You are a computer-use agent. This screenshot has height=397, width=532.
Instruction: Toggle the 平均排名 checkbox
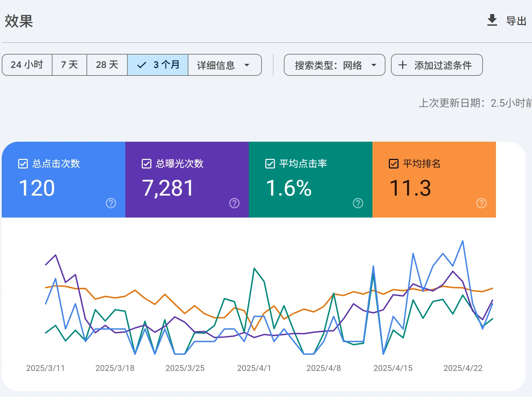[x=394, y=164]
